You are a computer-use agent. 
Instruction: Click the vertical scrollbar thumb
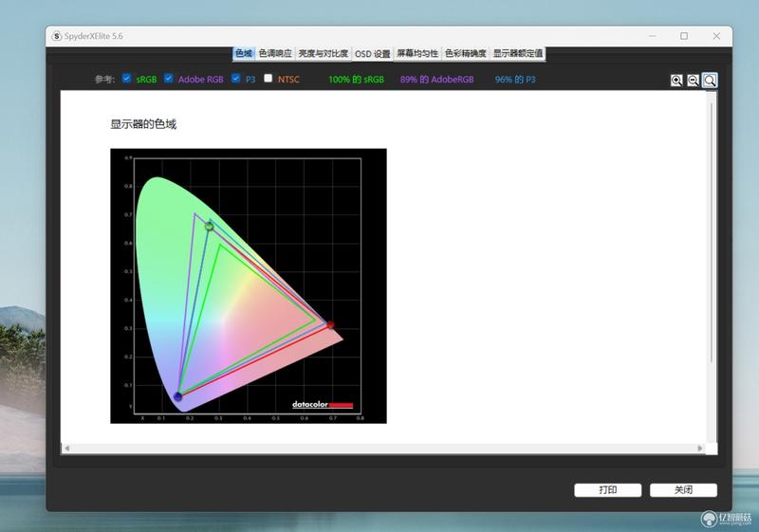(x=712, y=232)
